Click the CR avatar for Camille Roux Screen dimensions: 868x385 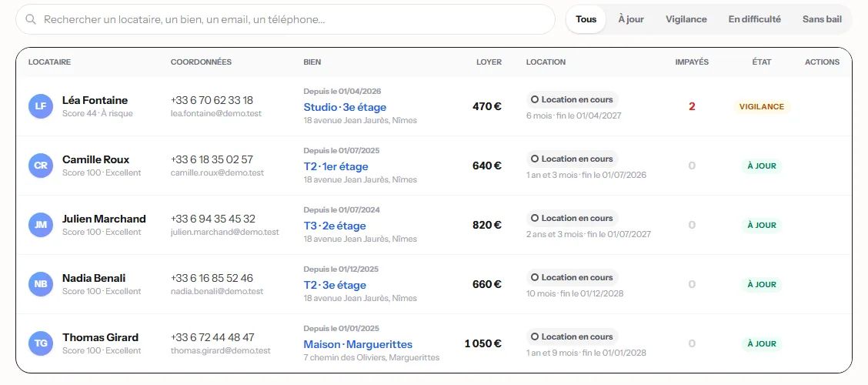tap(41, 166)
